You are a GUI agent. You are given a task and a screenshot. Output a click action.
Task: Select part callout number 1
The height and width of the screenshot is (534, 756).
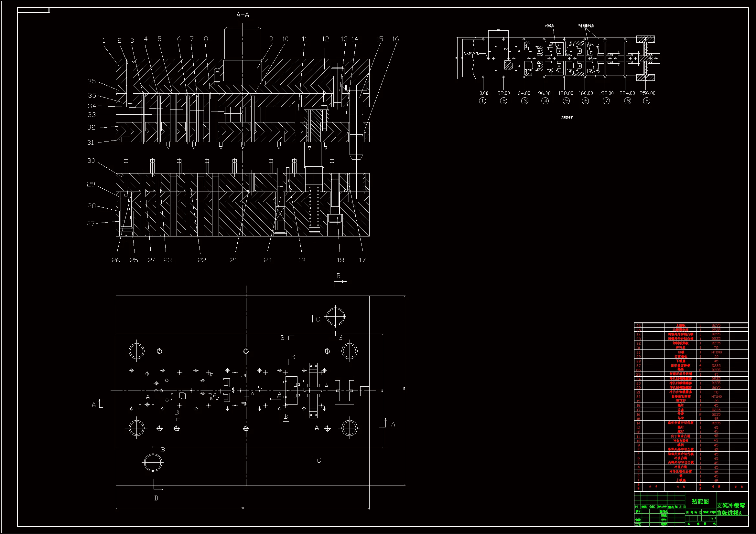[104, 40]
